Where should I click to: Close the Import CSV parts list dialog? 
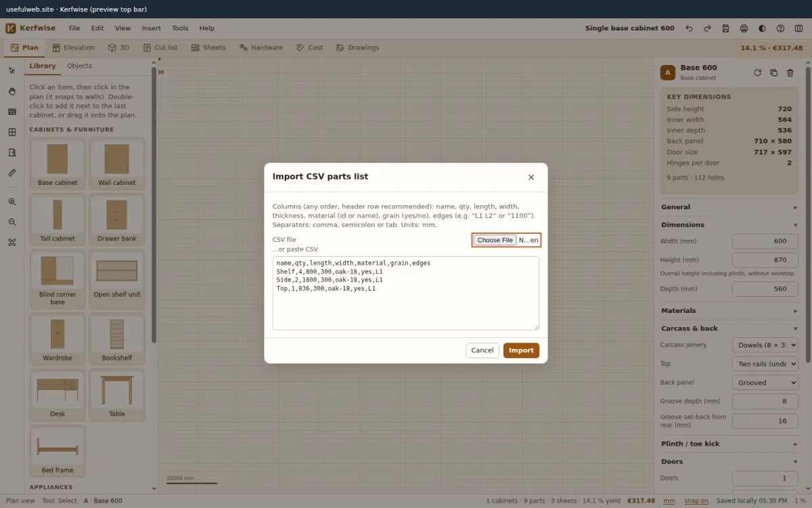coord(531,177)
